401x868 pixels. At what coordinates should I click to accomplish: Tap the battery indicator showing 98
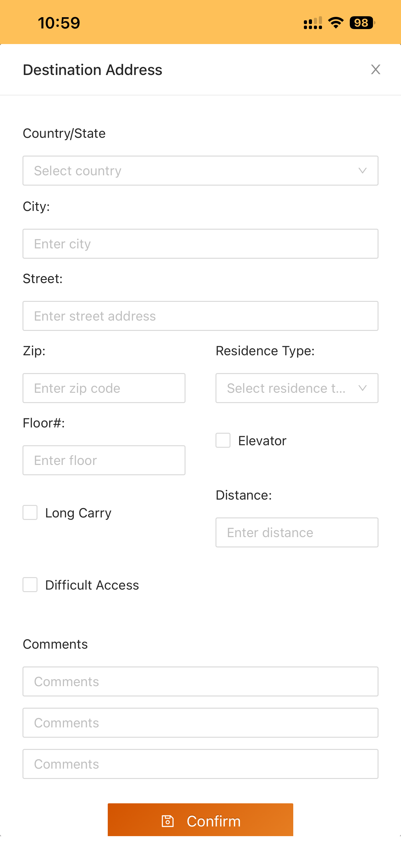pos(362,23)
